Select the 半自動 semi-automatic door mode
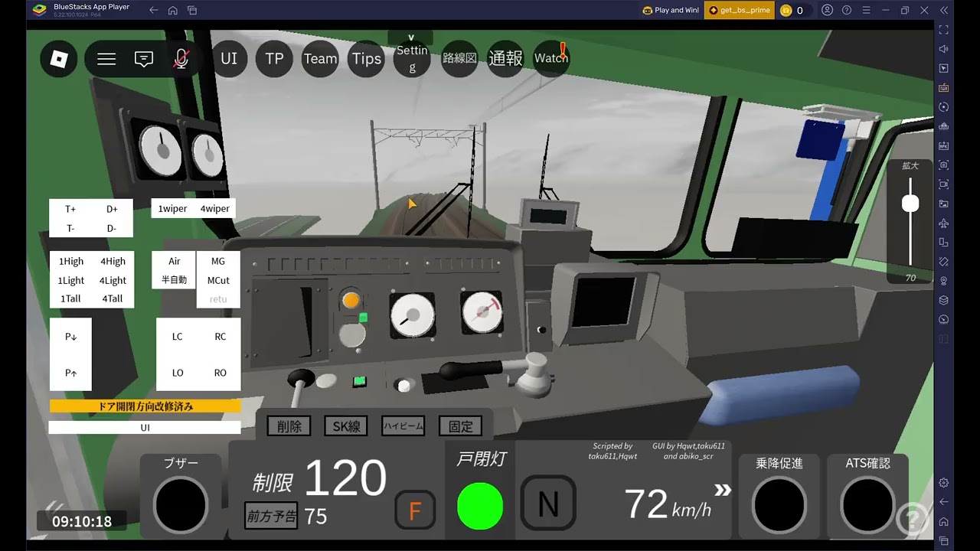 coord(174,280)
